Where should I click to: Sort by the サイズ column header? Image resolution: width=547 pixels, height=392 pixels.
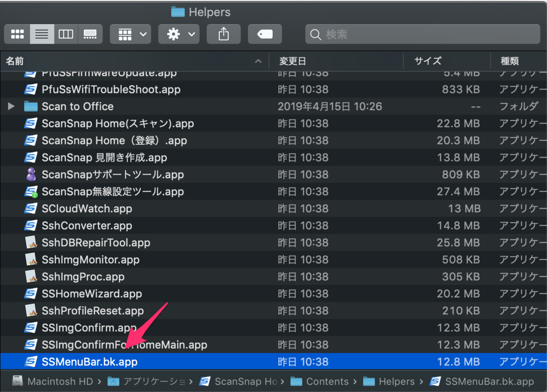(428, 61)
